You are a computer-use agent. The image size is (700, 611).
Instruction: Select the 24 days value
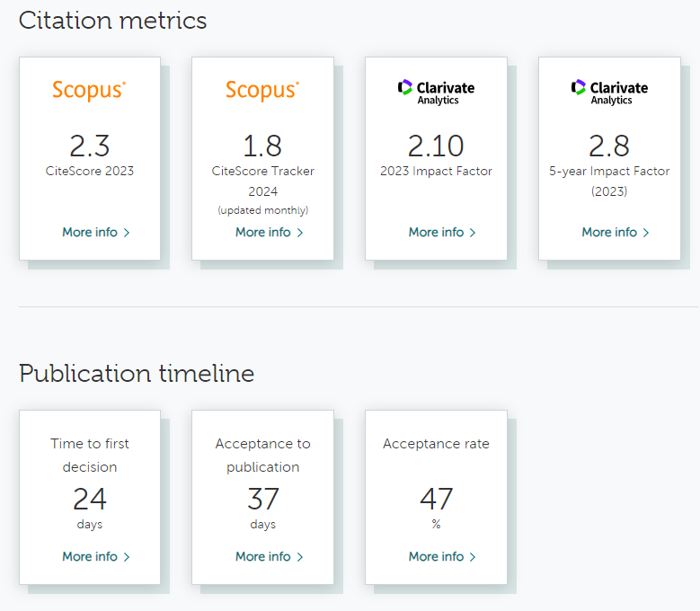[90, 499]
